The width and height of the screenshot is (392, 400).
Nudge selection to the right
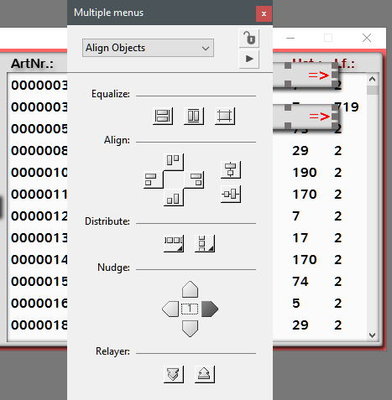tap(210, 309)
